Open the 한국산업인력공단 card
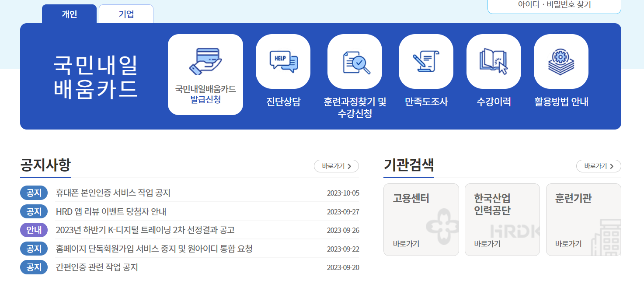This screenshot has height=291, width=644. coord(502,220)
